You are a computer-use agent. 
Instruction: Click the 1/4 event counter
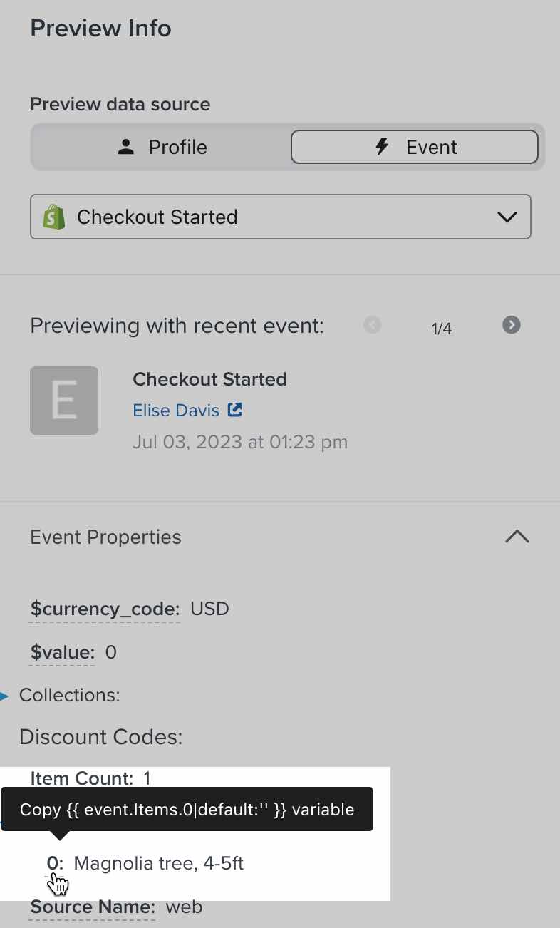point(442,329)
